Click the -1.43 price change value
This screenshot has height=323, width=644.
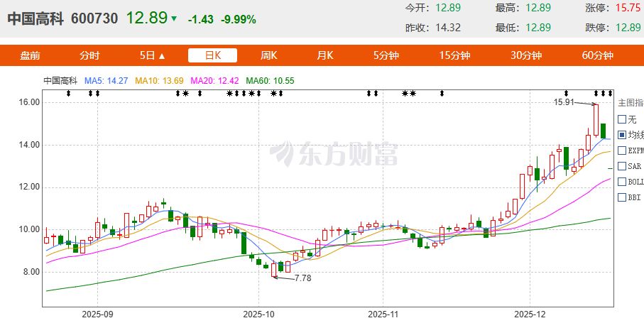(x=200, y=19)
